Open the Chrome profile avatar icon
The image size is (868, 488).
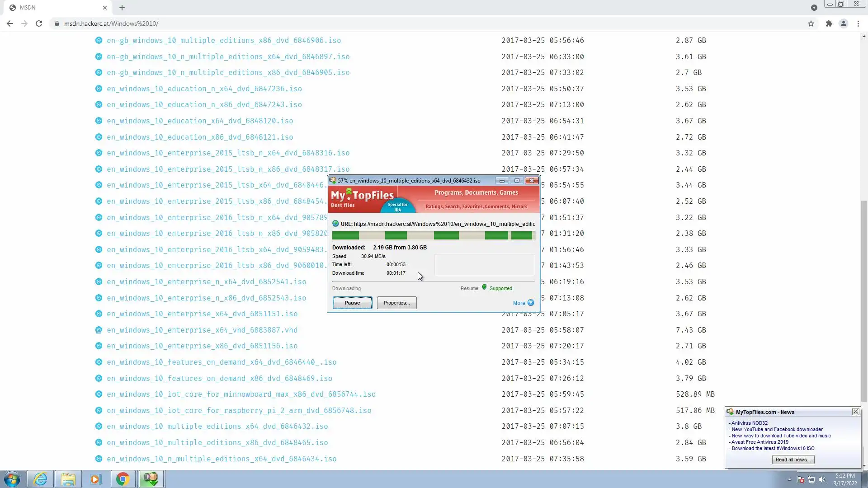(843, 23)
